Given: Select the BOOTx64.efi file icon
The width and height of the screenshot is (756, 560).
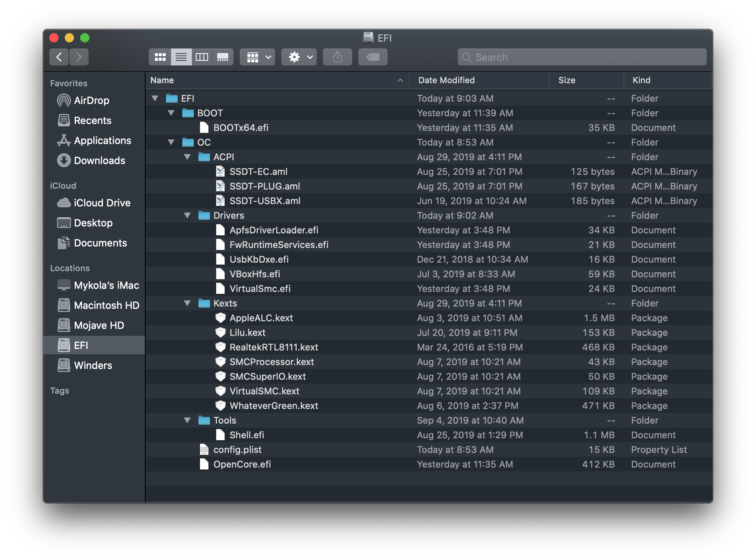Looking at the screenshot, I should 204,127.
